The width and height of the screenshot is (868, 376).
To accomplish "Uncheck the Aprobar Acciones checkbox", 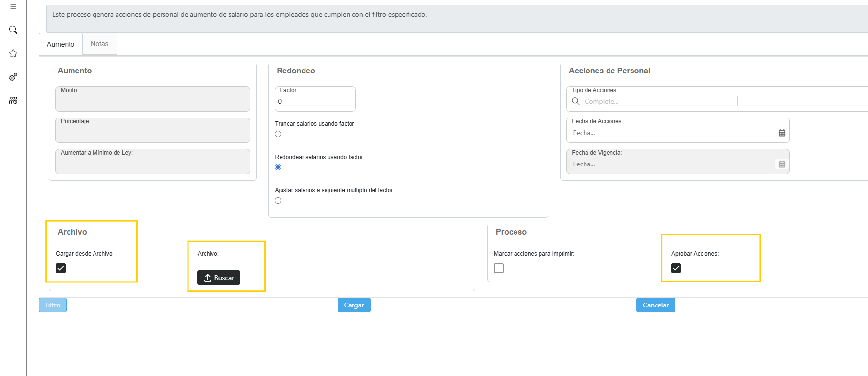I will coord(676,268).
